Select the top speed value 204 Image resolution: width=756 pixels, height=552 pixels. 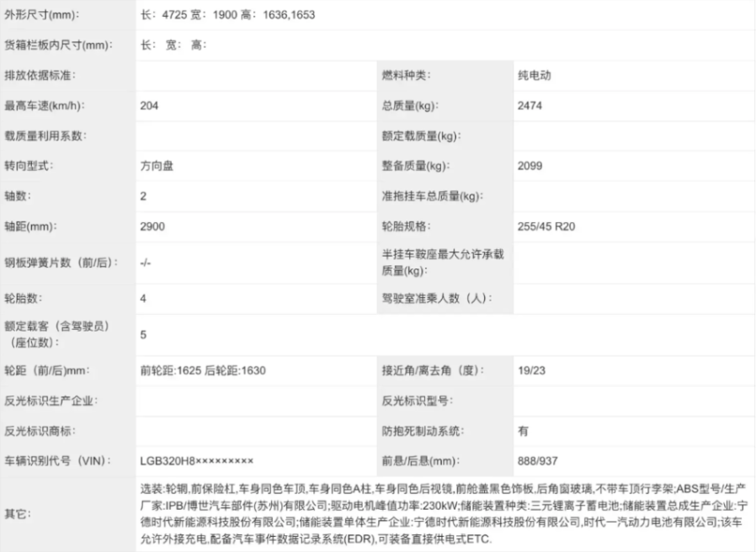150,106
